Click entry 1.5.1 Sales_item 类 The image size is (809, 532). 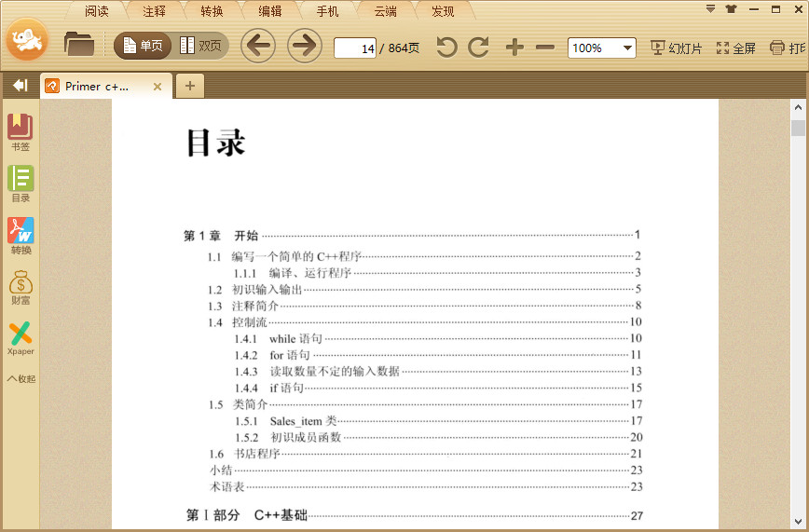pos(438,421)
